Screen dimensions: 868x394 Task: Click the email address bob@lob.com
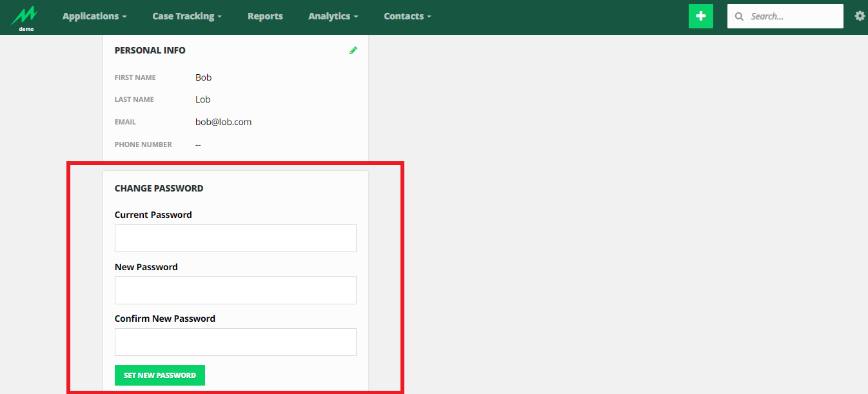pos(223,122)
